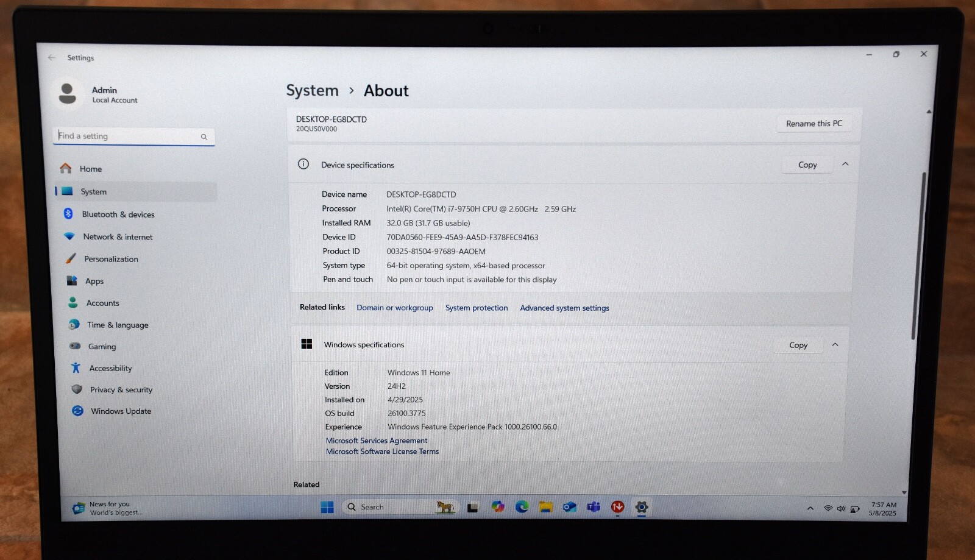Click the System type value text
This screenshot has height=560, width=975.
point(466,266)
